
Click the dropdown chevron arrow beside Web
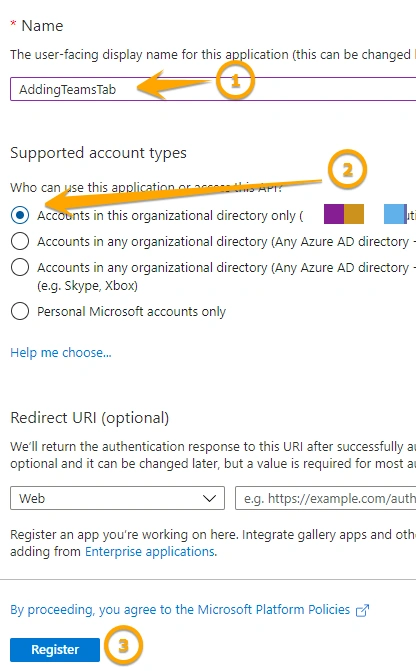(209, 499)
